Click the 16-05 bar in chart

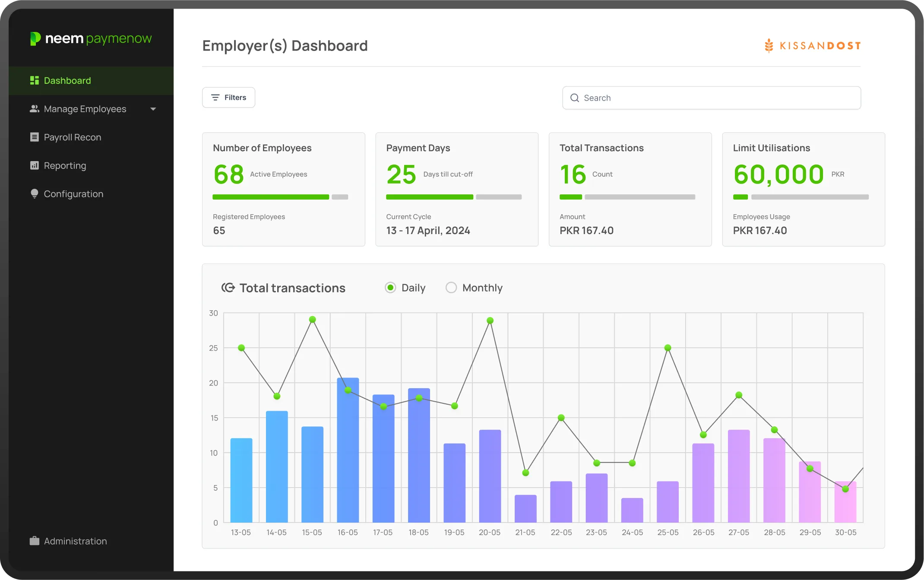pyautogui.click(x=348, y=458)
